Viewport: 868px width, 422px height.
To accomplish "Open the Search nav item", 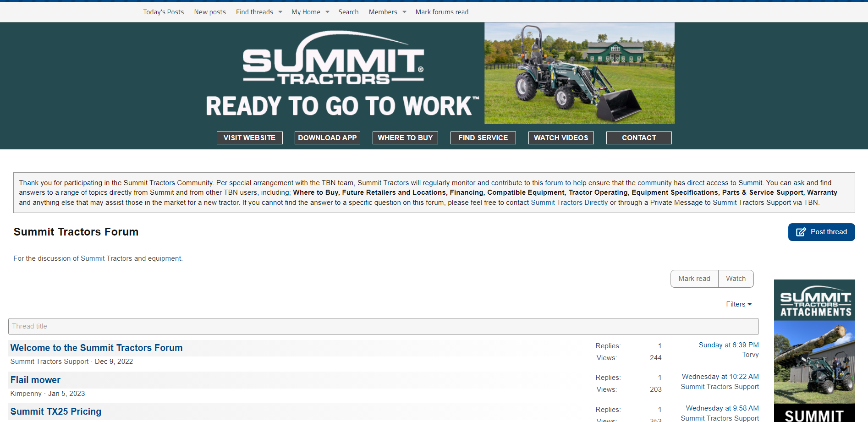I will click(x=348, y=12).
